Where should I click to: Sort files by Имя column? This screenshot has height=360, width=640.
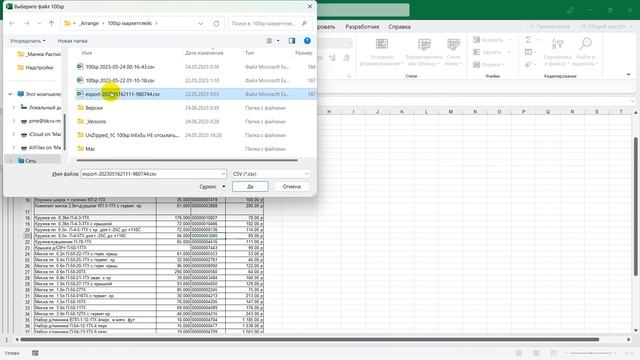[87, 53]
